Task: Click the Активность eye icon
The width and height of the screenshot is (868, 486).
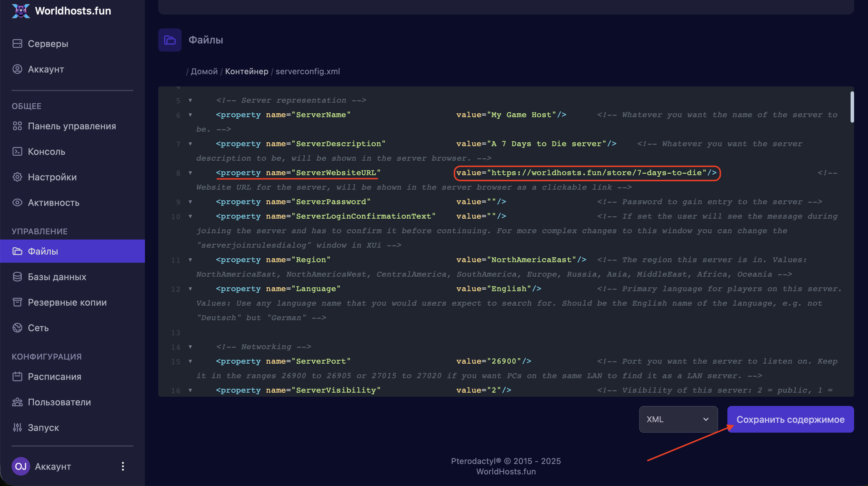Action: tap(17, 203)
